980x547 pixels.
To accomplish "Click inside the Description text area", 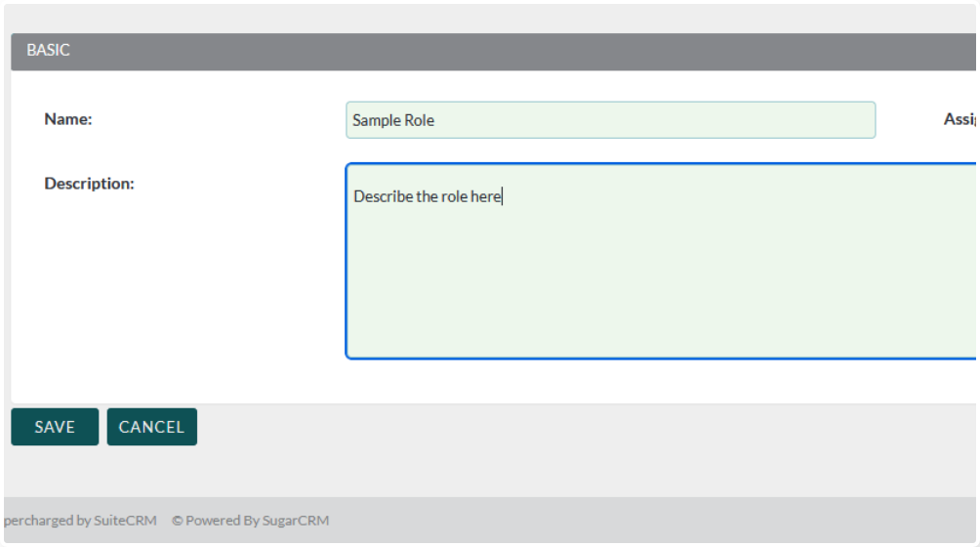I will 660,273.
